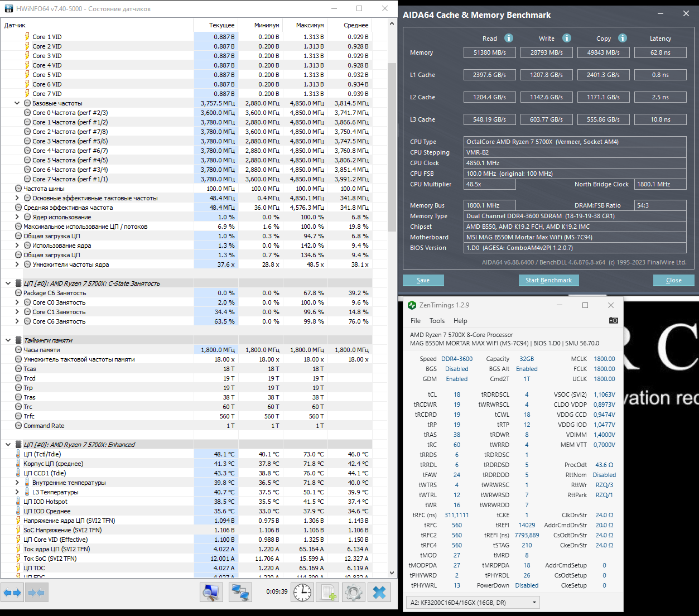Close sensors with the blue X icon
The width and height of the screenshot is (699, 616).
379,592
